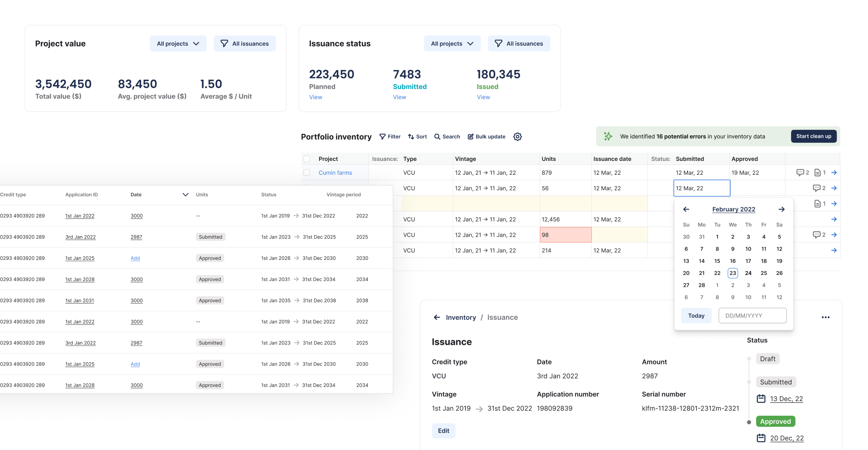This screenshot has width=868, height=450.
Task: Collapse the Date column via its chevron
Action: pyautogui.click(x=185, y=194)
